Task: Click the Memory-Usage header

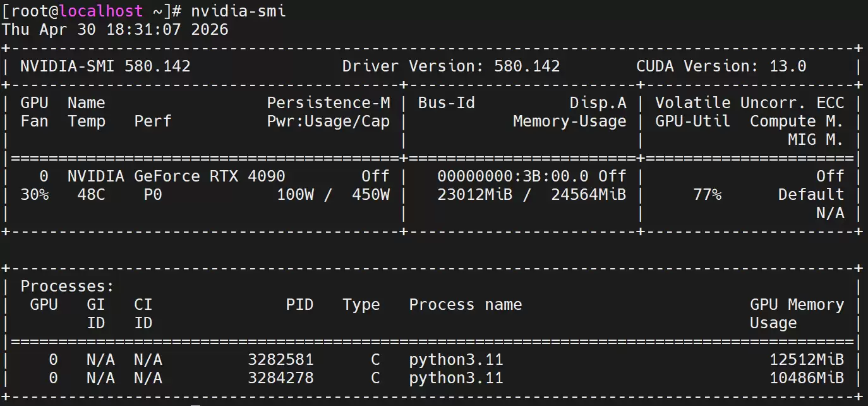Action: click(570, 121)
